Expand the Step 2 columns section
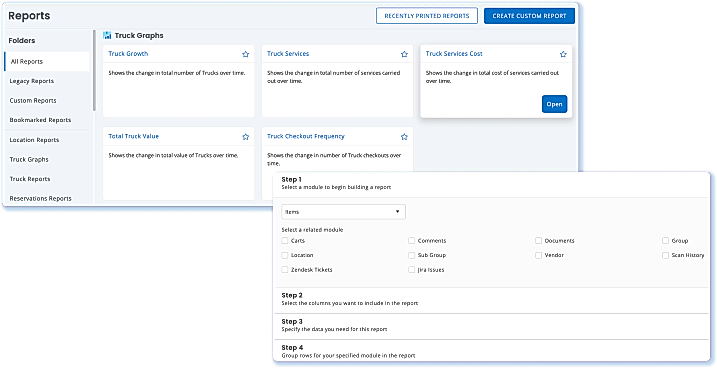Viewport: 717px width, 368px height. point(491,299)
